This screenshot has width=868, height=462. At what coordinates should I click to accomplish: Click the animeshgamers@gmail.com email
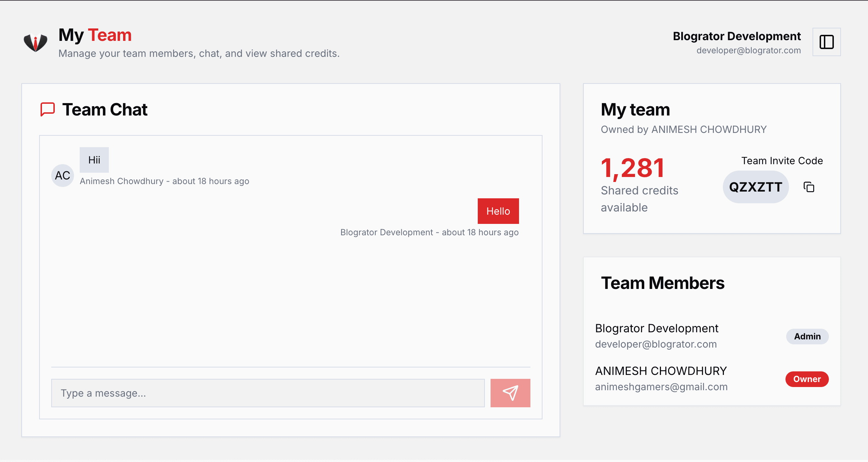661,387
